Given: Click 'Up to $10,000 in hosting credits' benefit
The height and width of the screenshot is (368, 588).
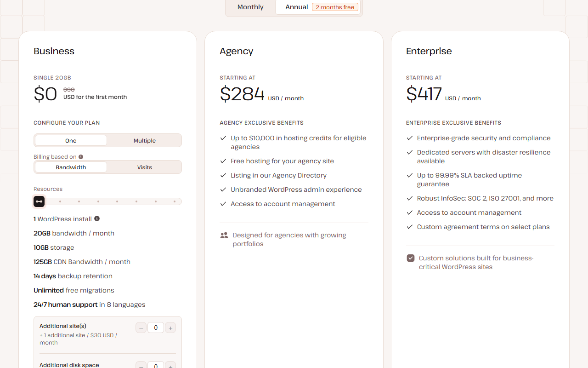Looking at the screenshot, I should tap(299, 143).
